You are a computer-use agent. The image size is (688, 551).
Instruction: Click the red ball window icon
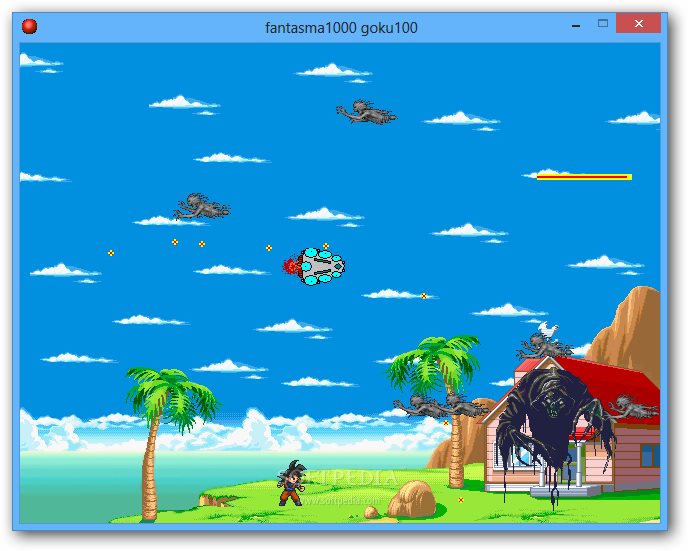pos(29,26)
